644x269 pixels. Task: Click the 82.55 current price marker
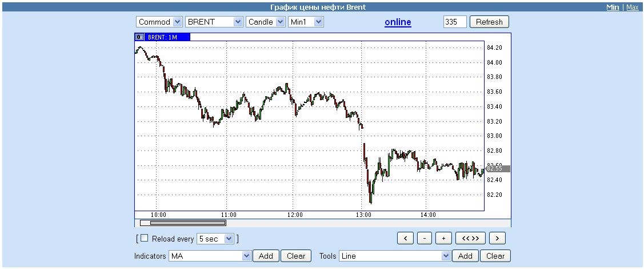pos(497,169)
